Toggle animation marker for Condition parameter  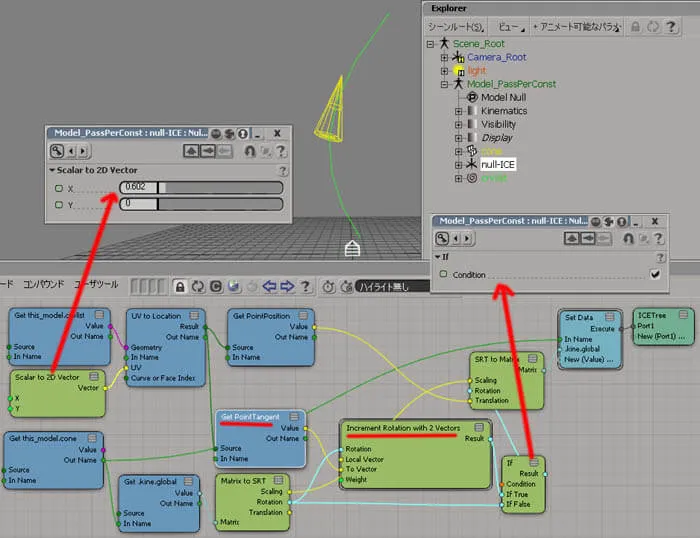click(443, 274)
